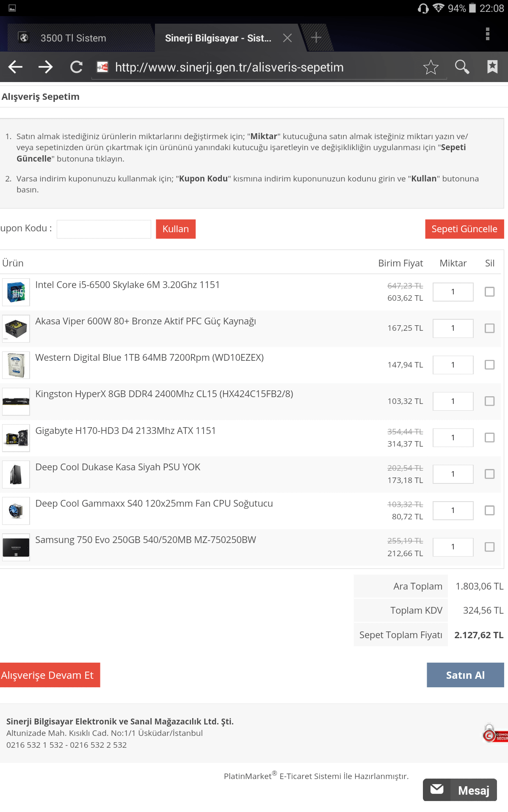Select the subtotal '1.803,06 TL'
The image size is (508, 812).
(479, 586)
